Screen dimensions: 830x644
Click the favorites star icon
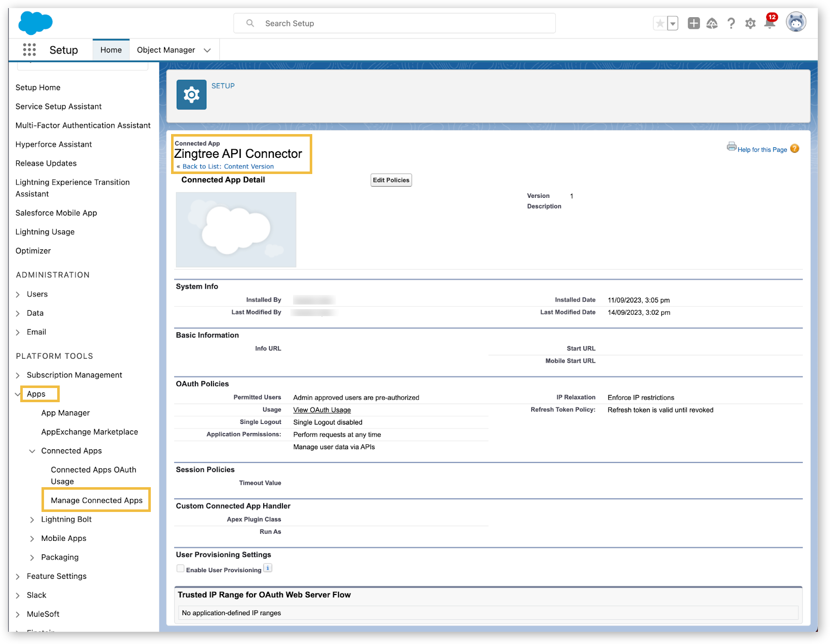click(x=660, y=23)
